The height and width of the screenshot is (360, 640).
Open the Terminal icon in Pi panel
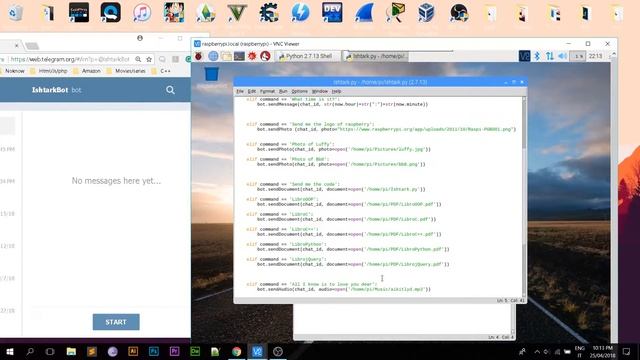pos(239,56)
